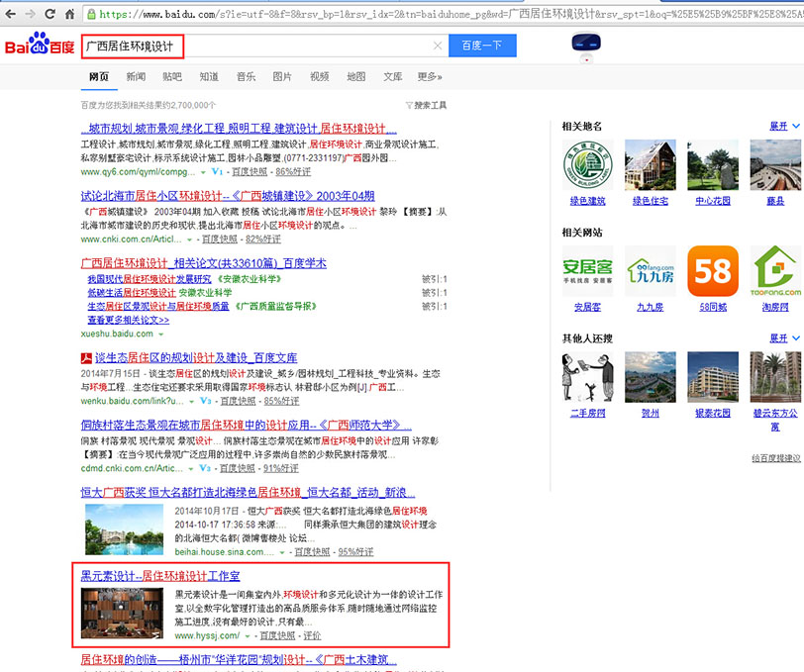Click 86%好评 rating link

[x=293, y=172]
